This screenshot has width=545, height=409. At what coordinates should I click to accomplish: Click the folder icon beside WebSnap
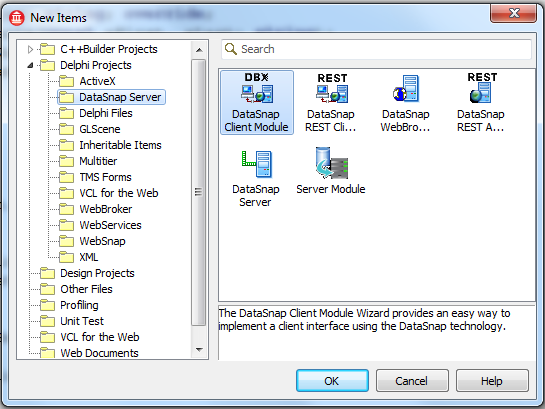pyautogui.click(x=66, y=241)
